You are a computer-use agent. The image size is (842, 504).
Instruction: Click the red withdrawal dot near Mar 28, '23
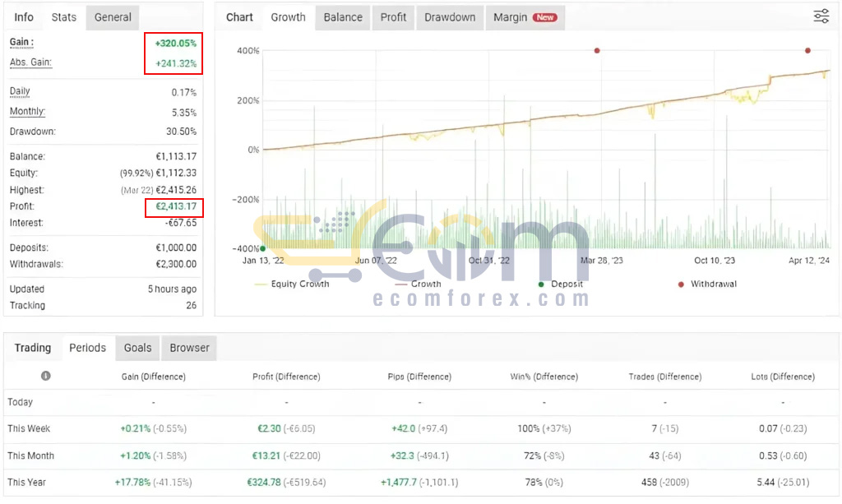(x=597, y=51)
